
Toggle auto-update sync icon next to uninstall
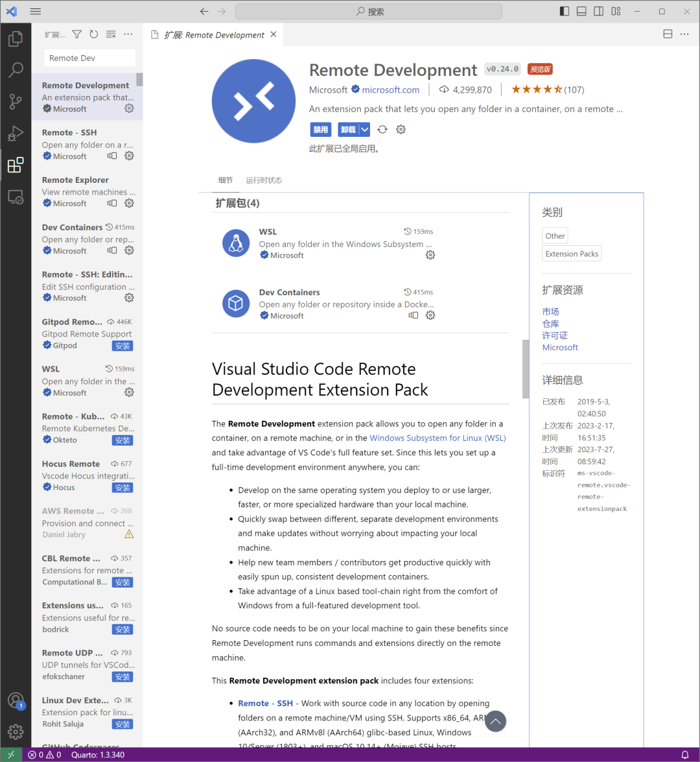tap(382, 129)
